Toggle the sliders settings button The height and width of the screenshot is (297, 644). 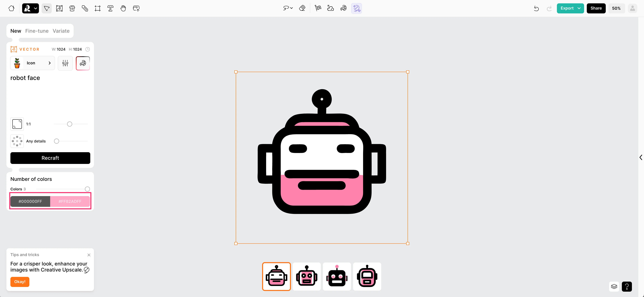pyautogui.click(x=65, y=63)
